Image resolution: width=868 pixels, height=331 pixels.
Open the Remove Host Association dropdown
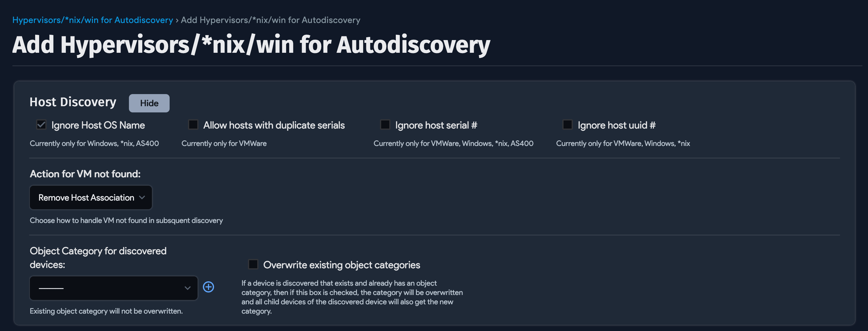tap(91, 197)
